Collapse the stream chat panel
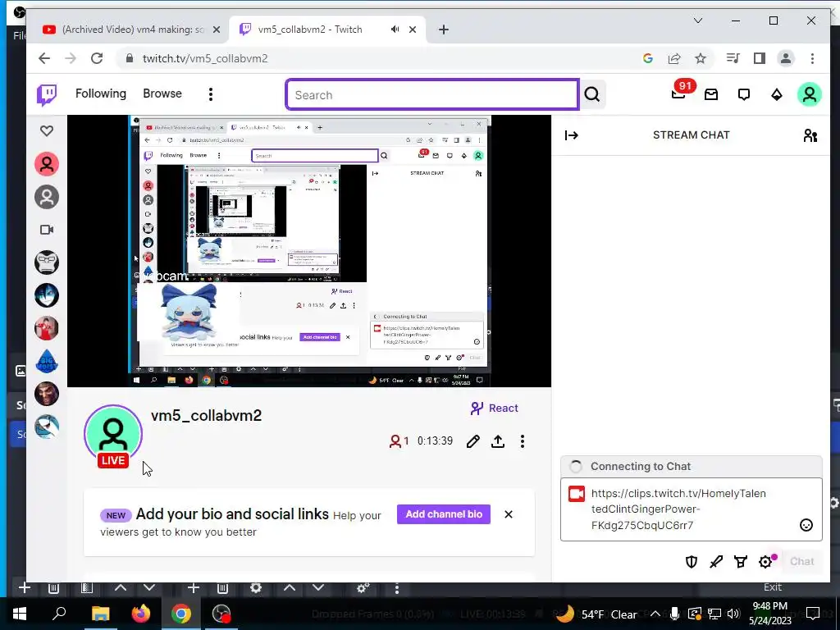The image size is (840, 630). [x=572, y=135]
